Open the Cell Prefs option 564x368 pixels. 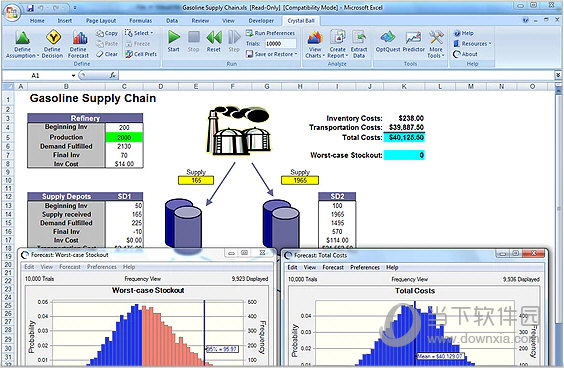pos(141,54)
